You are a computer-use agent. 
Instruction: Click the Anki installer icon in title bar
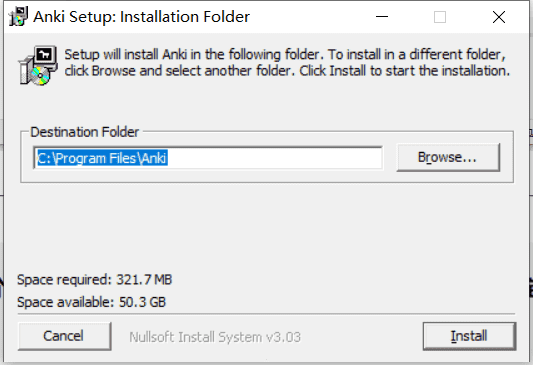(18, 16)
